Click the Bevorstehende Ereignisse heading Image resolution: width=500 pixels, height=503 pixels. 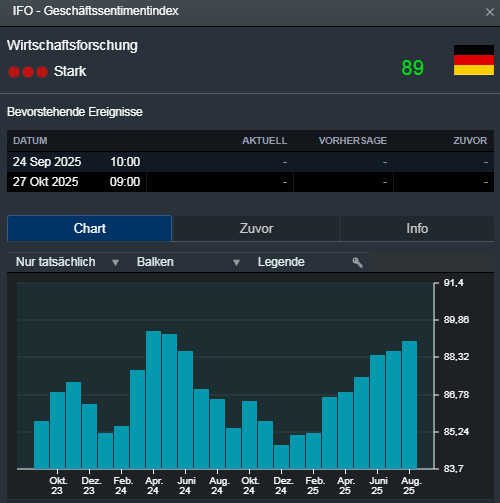pyautogui.click(x=75, y=112)
